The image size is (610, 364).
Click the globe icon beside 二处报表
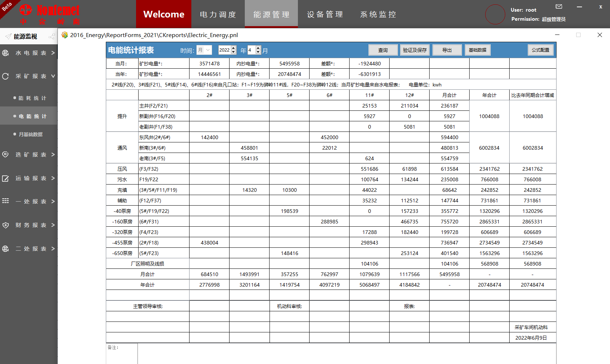pos(5,249)
